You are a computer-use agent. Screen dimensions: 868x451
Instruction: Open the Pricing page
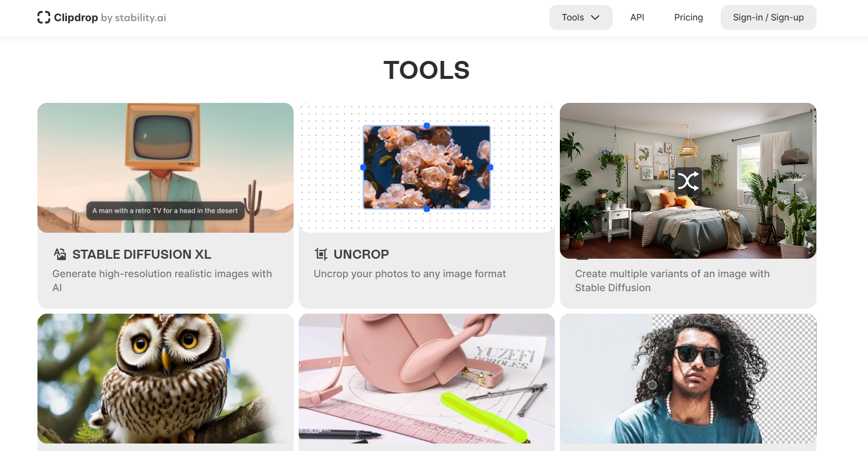pyautogui.click(x=688, y=17)
